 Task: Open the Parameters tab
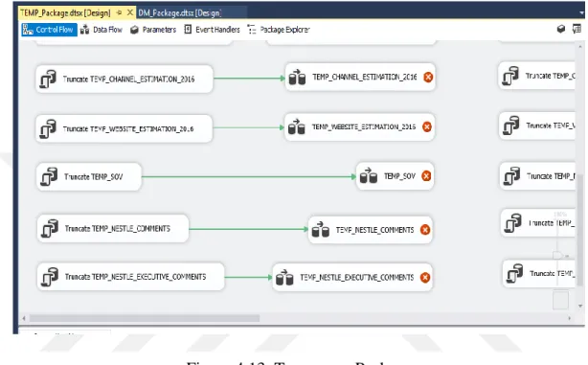tap(153, 30)
